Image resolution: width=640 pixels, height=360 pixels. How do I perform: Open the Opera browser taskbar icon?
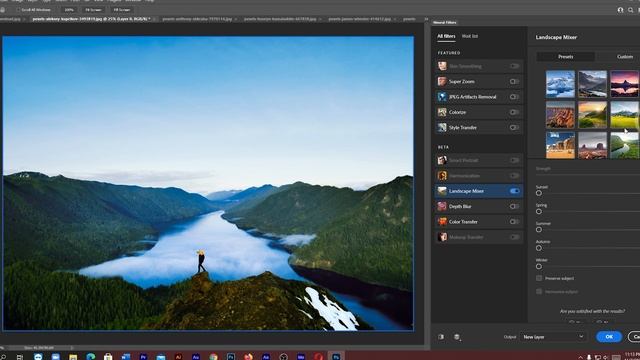coord(318,356)
